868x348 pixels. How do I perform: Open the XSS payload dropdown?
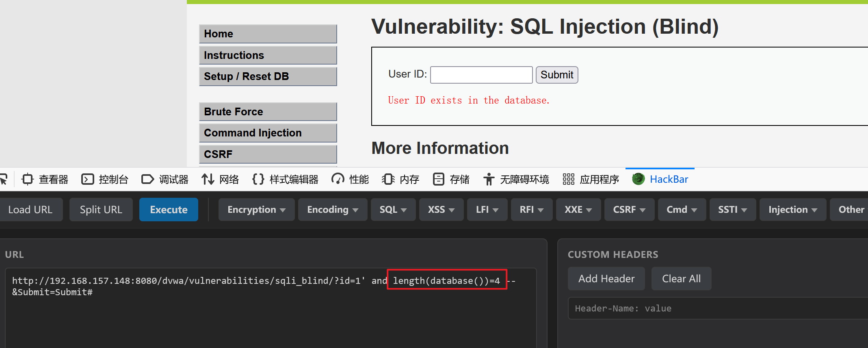click(x=441, y=210)
